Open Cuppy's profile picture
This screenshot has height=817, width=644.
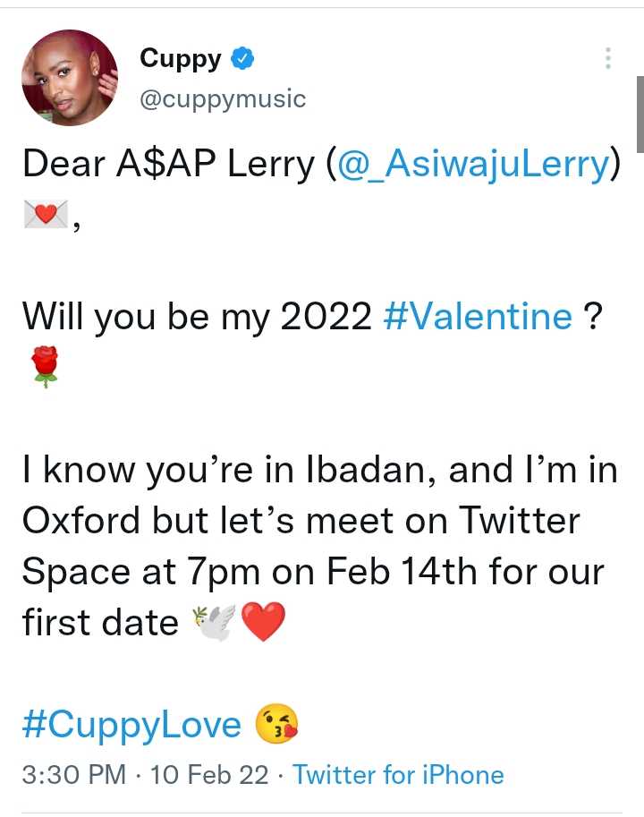point(70,77)
